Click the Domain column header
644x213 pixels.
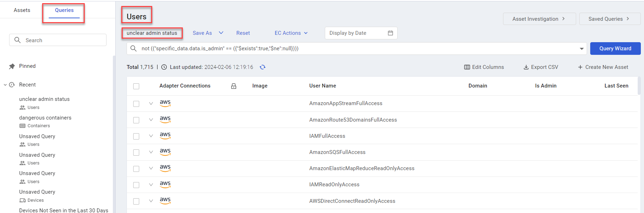tap(478, 86)
